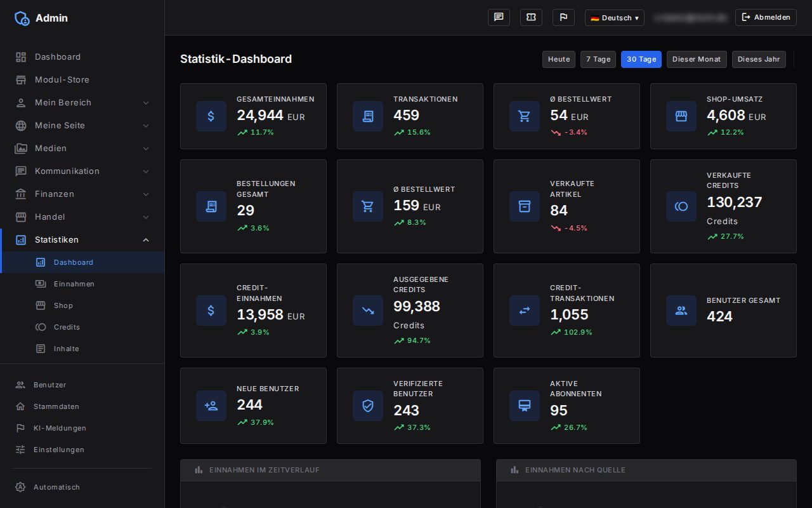Open Stammdaten in sidebar
The image size is (812, 508).
pos(82,406)
